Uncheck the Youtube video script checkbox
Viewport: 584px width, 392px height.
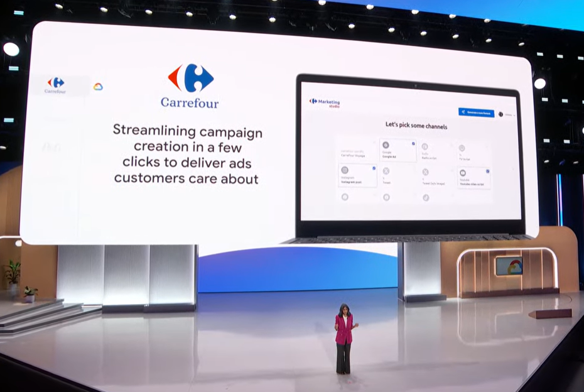(488, 171)
